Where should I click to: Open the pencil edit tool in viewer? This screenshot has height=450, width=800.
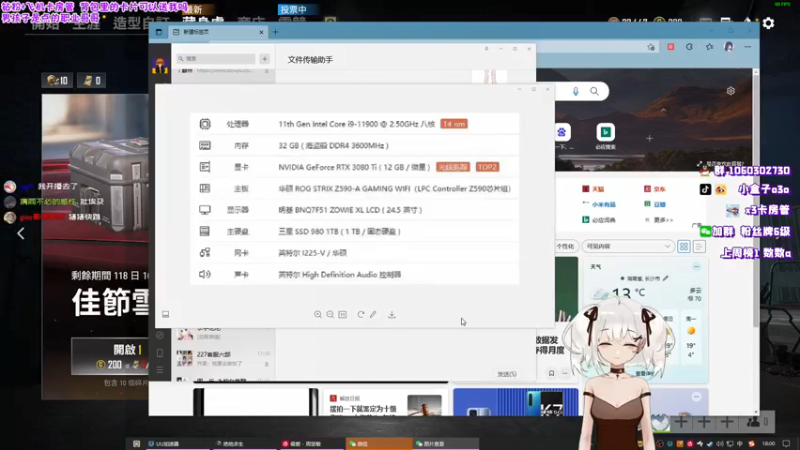point(373,314)
